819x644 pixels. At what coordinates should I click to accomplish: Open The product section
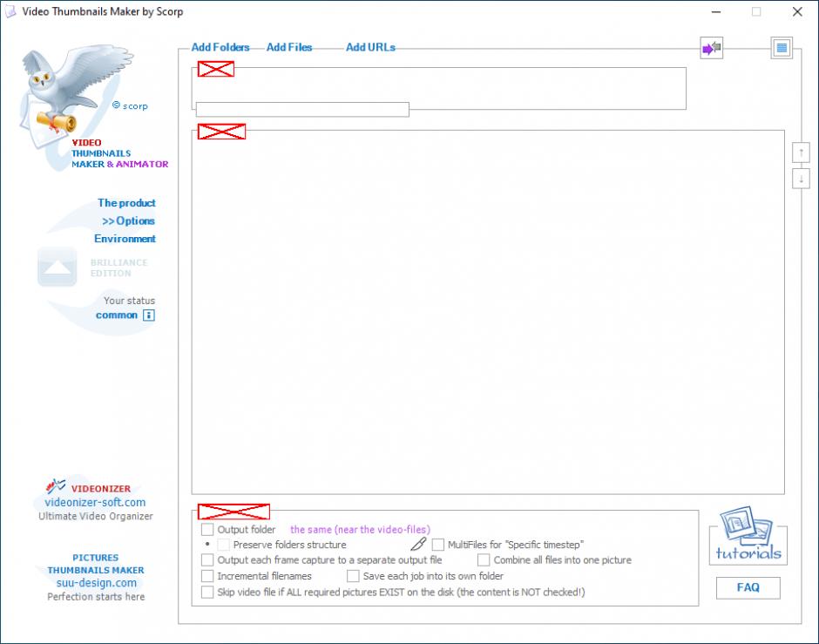(126, 203)
